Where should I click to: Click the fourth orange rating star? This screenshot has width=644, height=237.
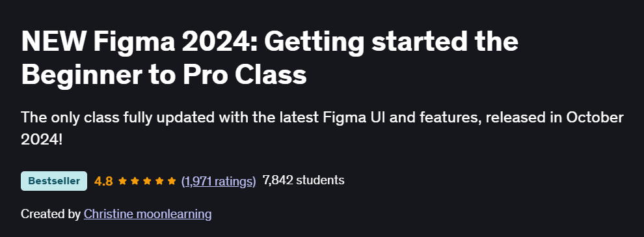[159, 181]
